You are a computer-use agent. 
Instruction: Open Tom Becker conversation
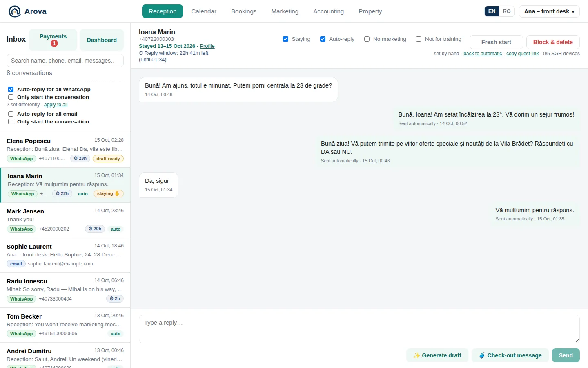point(65,325)
